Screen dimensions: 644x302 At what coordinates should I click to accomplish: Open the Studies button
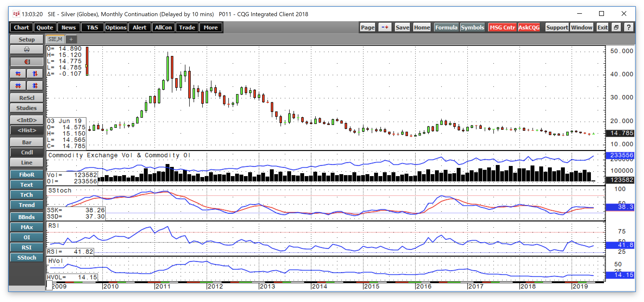27,108
